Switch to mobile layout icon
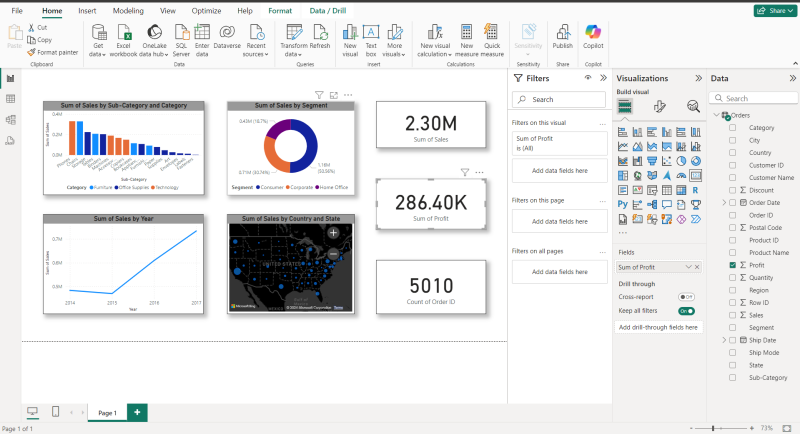The image size is (800, 434). coord(55,412)
